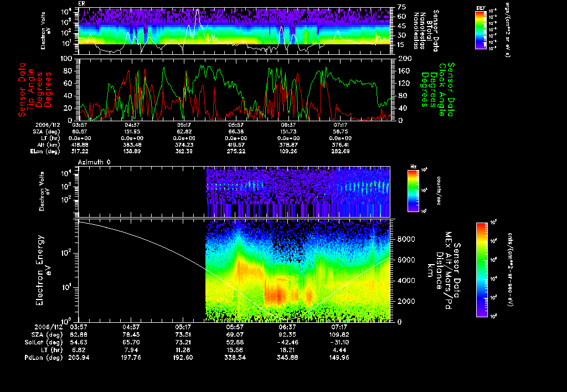Image resolution: width=567 pixels, height=392 pixels.
Task: Click lower SZA value 109.82
Action: click(x=339, y=334)
